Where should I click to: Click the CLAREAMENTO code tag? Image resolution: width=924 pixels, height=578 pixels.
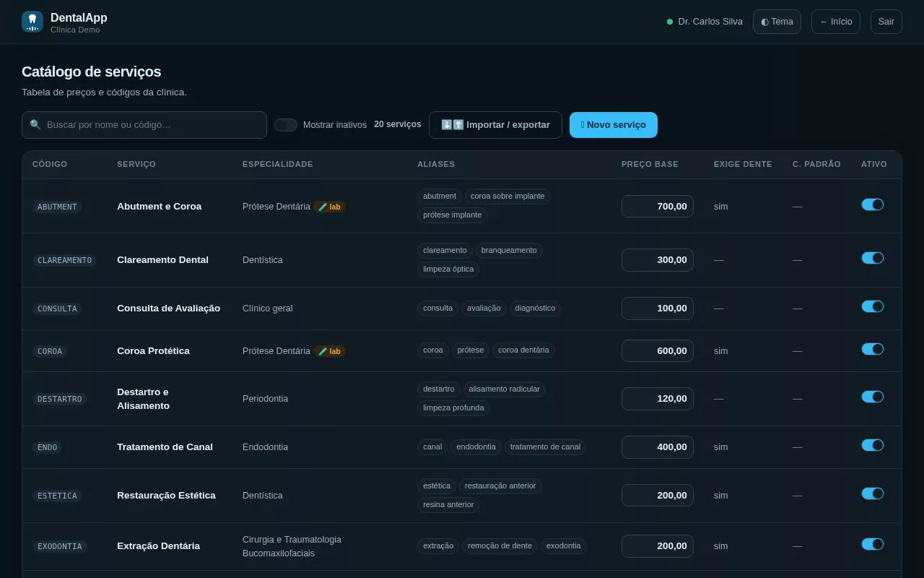(64, 260)
